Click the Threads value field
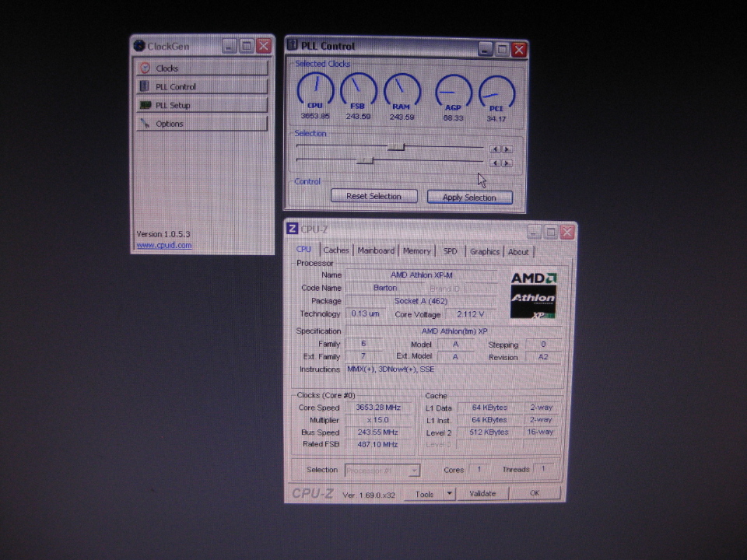The width and height of the screenshot is (747, 560). 544,468
